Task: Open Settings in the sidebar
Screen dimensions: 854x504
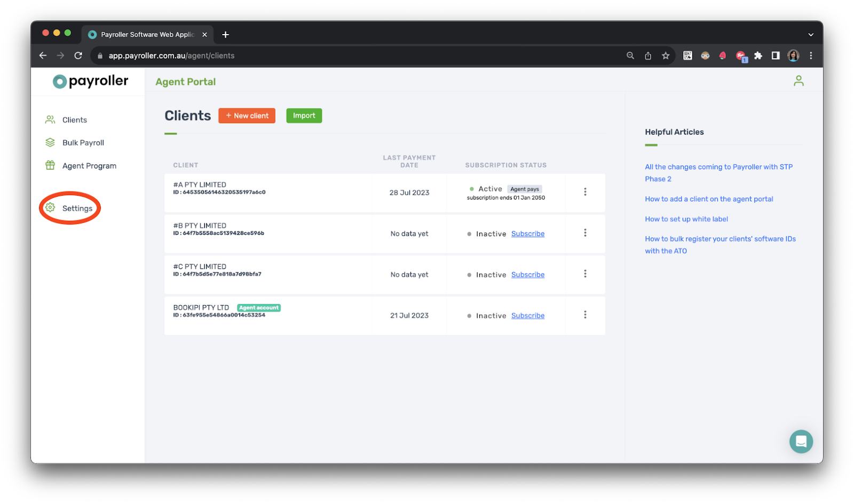Action: click(x=77, y=209)
